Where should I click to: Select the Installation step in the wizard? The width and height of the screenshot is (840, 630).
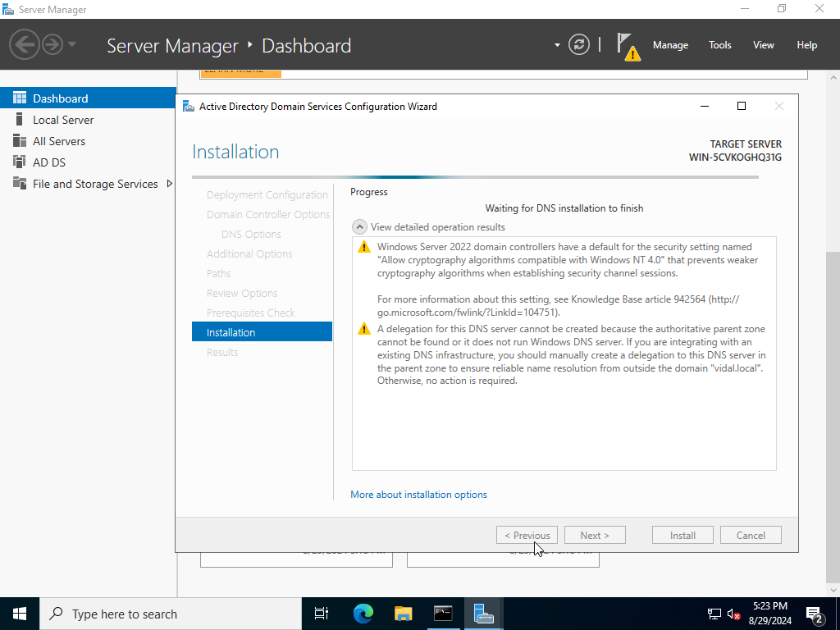point(262,332)
